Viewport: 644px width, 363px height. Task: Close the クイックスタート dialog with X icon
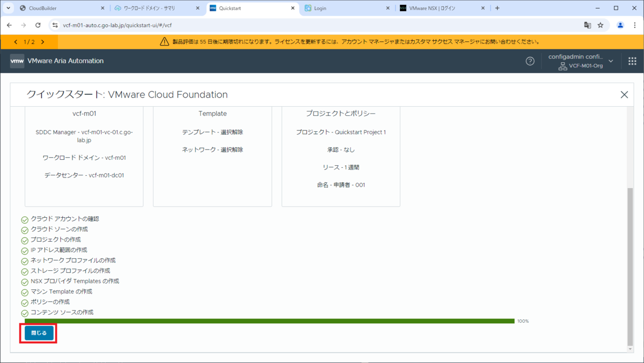(624, 94)
